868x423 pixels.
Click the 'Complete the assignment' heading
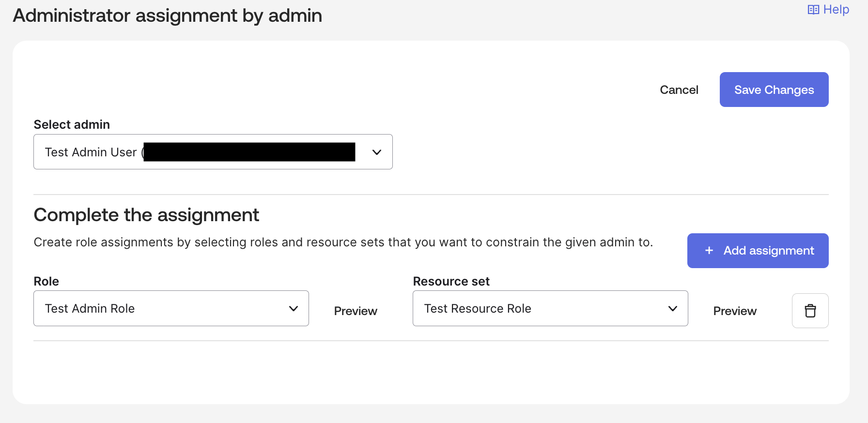point(146,215)
